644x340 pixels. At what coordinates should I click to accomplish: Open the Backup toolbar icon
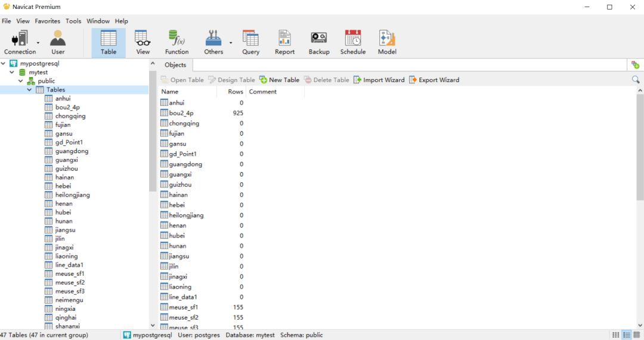(318, 43)
